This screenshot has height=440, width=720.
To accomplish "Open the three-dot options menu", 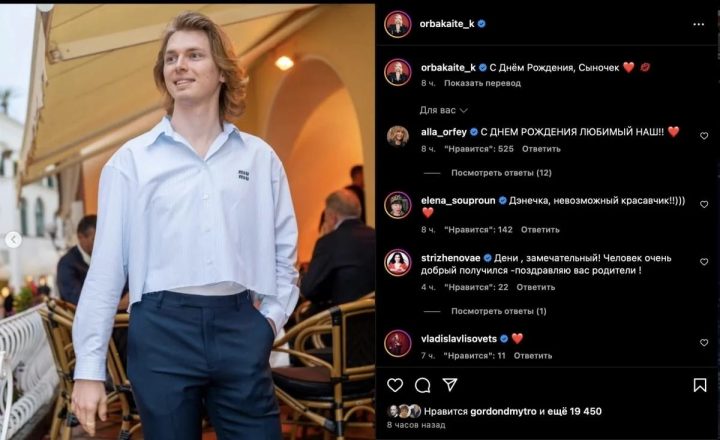I will click(x=698, y=24).
